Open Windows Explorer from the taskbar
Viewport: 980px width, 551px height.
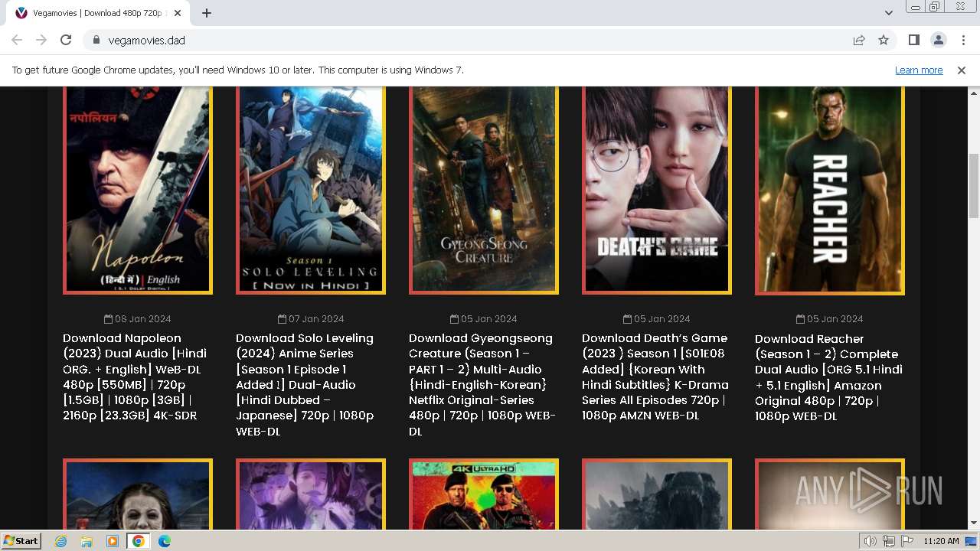click(x=87, y=541)
